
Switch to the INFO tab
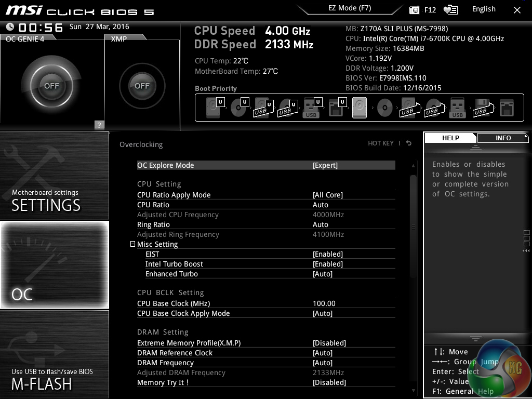click(x=502, y=138)
